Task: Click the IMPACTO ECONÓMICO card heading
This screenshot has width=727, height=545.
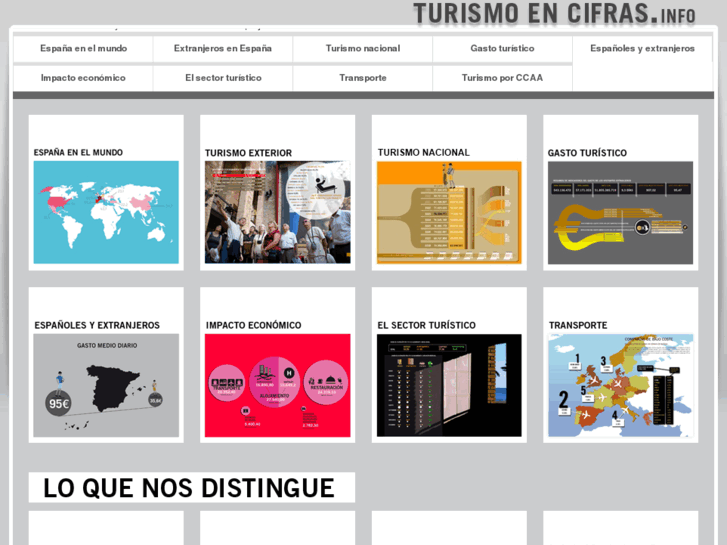Action: tap(254, 326)
